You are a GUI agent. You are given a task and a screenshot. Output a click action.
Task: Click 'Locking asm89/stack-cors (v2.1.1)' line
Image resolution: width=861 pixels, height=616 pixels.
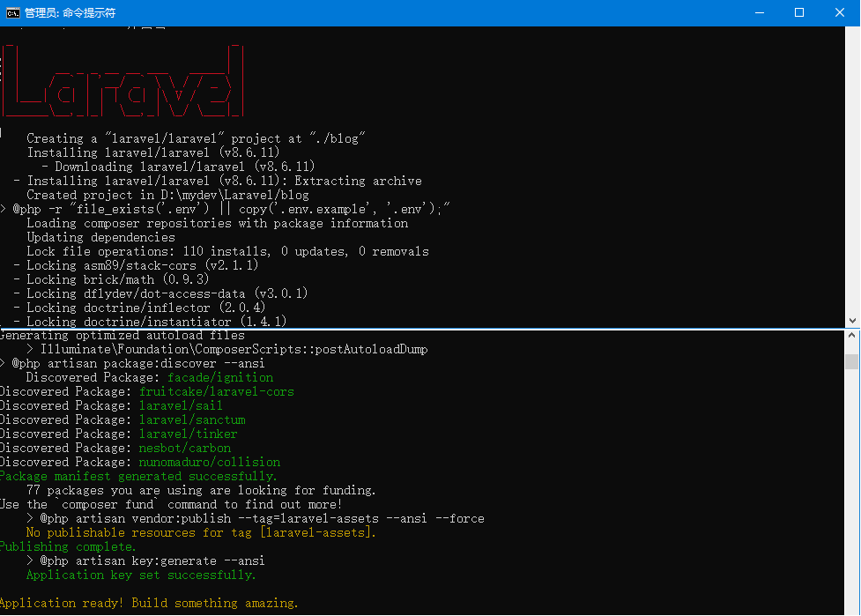coord(136,265)
